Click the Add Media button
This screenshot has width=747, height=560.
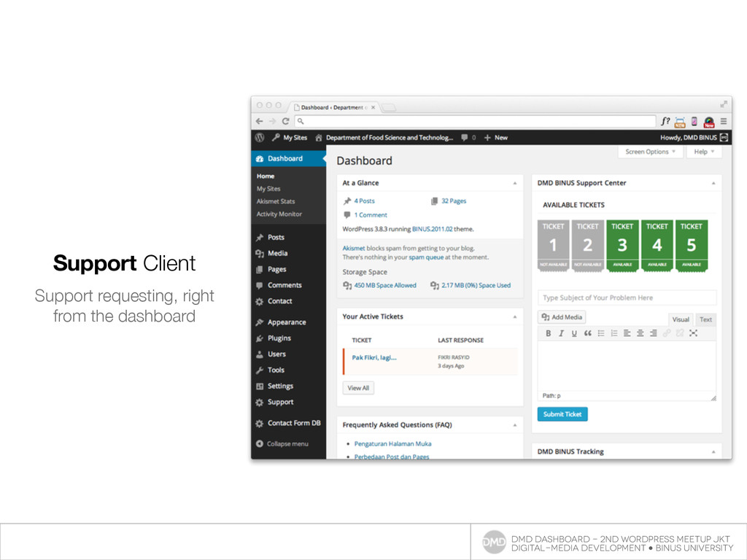(562, 317)
